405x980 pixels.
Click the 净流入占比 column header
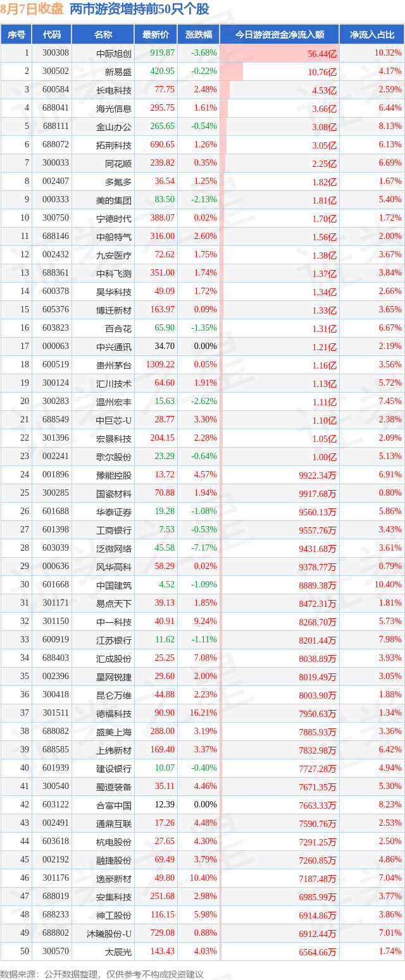click(372, 35)
